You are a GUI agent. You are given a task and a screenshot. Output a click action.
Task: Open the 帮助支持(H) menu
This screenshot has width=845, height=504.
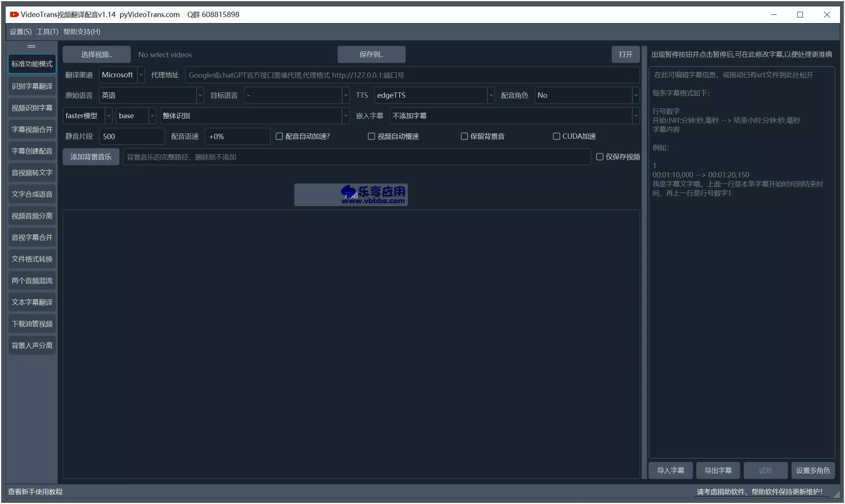82,32
